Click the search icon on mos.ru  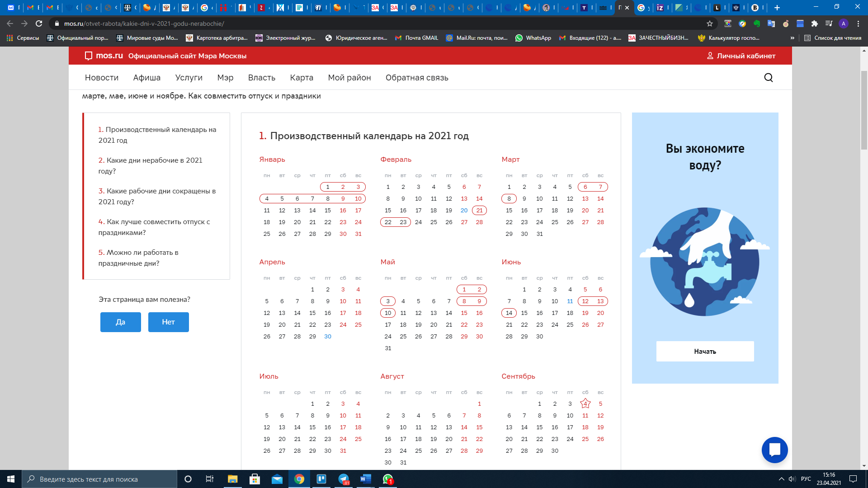769,77
